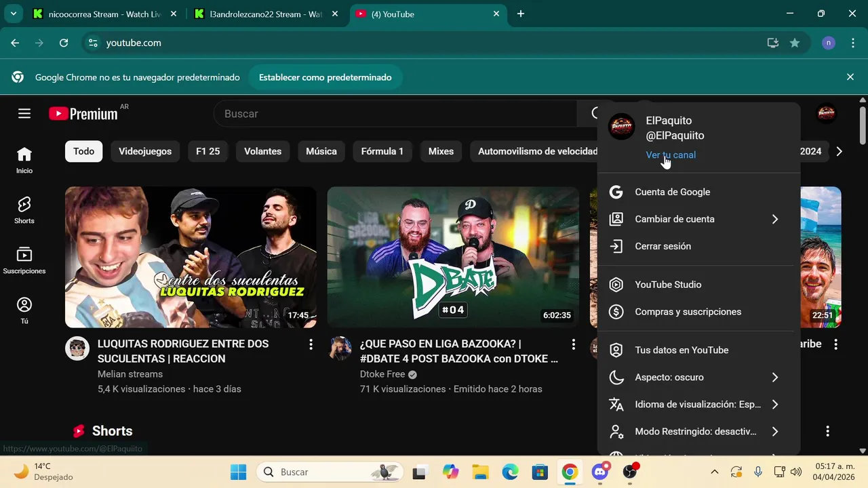Open Chrome tab search dropdown
This screenshot has width=868, height=488.
14,14
